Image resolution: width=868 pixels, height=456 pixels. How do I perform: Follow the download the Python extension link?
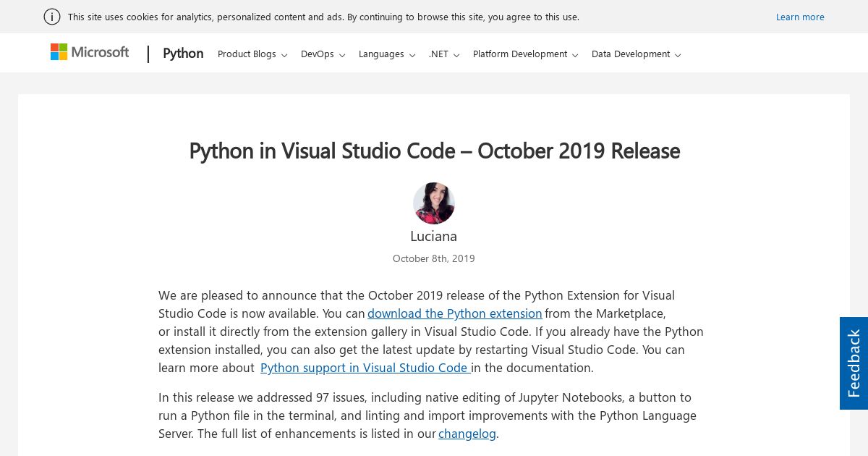point(455,313)
